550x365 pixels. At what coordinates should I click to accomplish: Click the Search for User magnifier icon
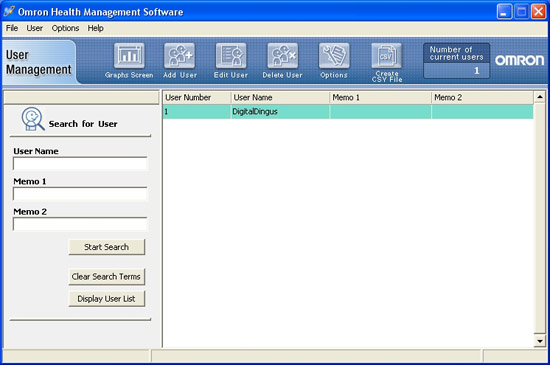(33, 119)
